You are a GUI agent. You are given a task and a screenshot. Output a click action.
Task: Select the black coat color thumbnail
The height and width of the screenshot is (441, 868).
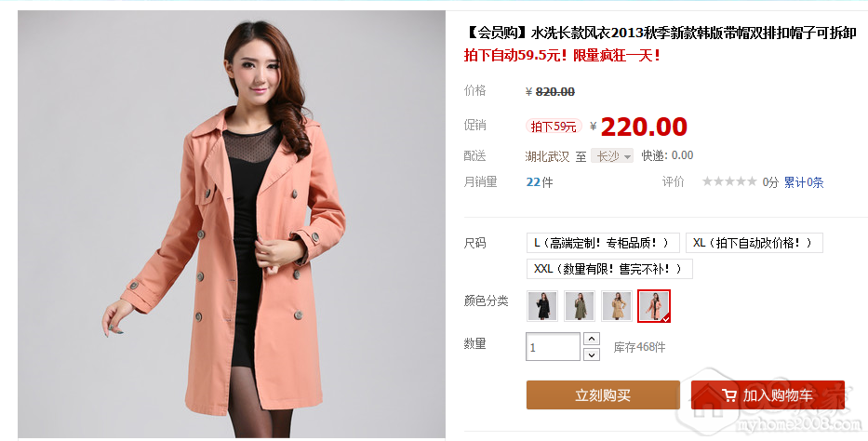542,306
